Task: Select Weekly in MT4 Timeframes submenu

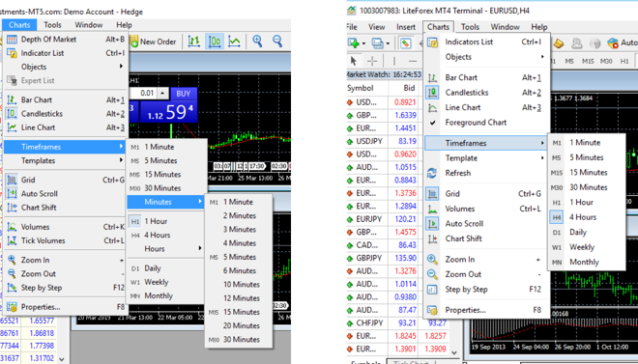Action: click(x=587, y=247)
